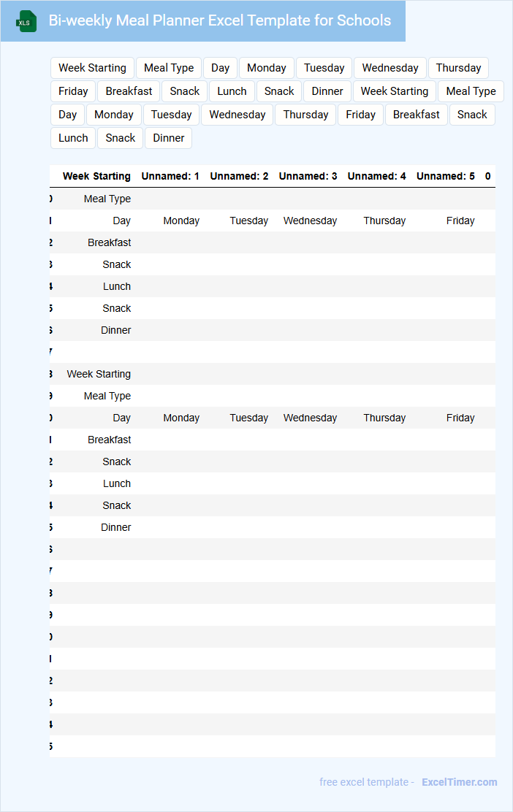Select the Wednesday tag in the top tag row
Image resolution: width=513 pixels, height=812 pixels.
(390, 68)
